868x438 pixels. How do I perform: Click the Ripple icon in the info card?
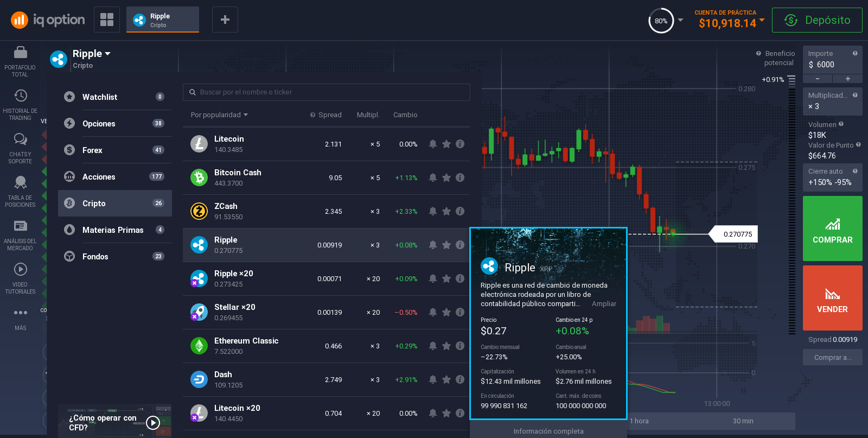click(x=489, y=266)
